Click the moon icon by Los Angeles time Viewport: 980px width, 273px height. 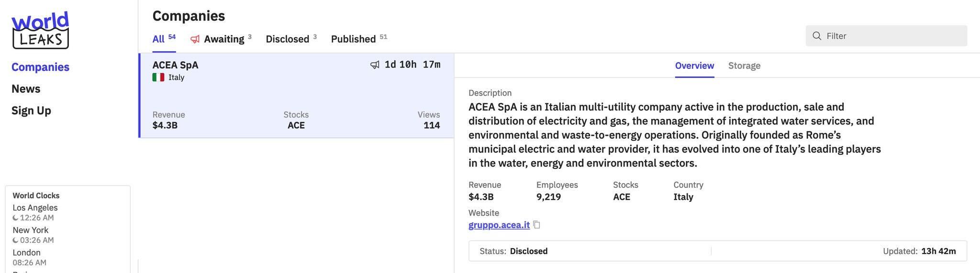15,218
